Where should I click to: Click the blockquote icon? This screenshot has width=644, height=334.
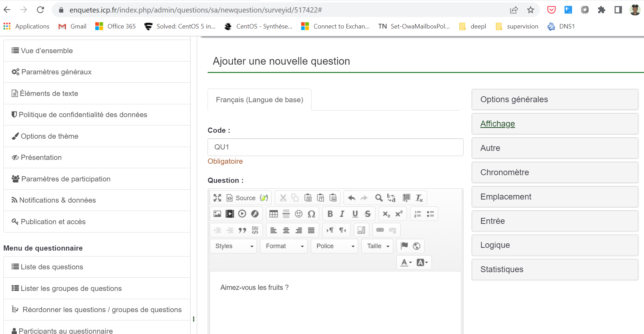242,230
